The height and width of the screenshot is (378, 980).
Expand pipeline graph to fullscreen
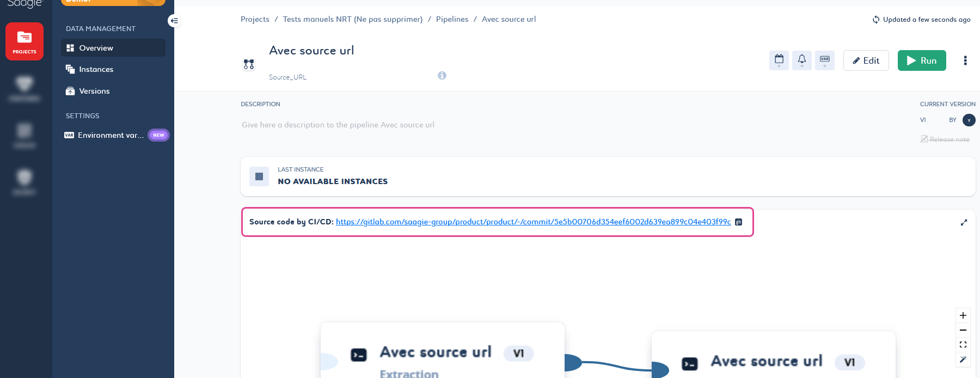pyautogui.click(x=964, y=222)
